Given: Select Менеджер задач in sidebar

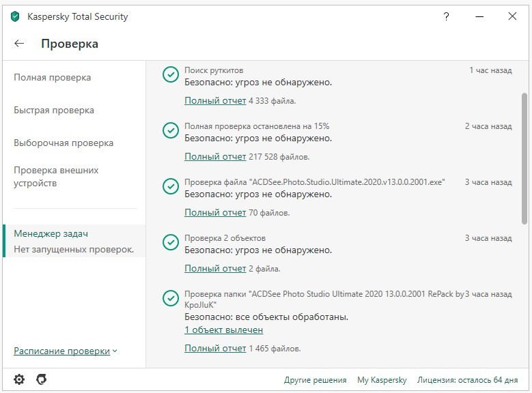Looking at the screenshot, I should click(x=51, y=233).
